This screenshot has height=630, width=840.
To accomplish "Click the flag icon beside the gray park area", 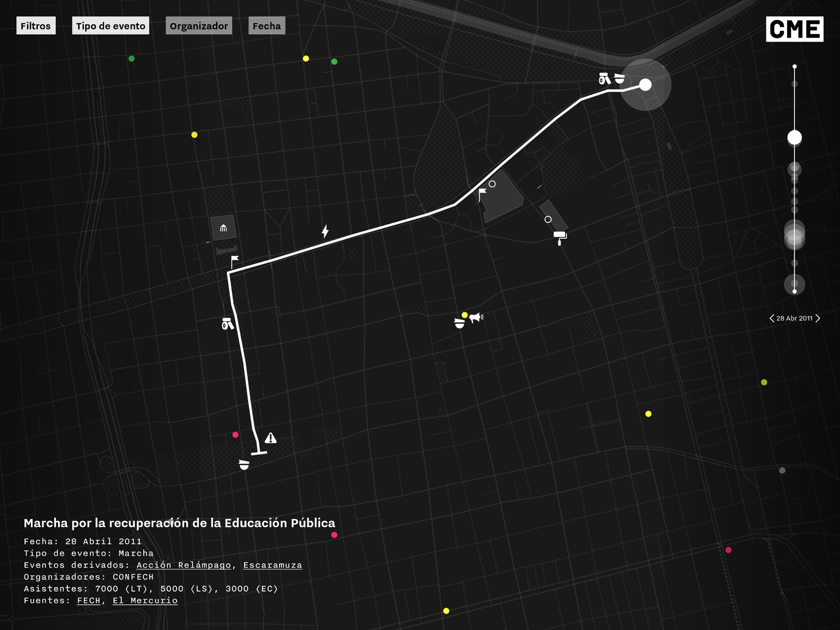I will pyautogui.click(x=482, y=194).
